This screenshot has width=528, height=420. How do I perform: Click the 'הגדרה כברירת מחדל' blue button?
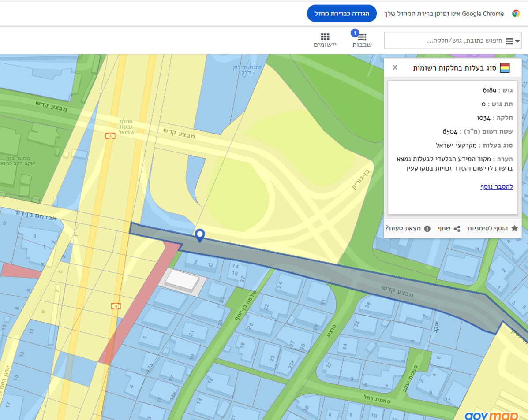[x=341, y=14]
